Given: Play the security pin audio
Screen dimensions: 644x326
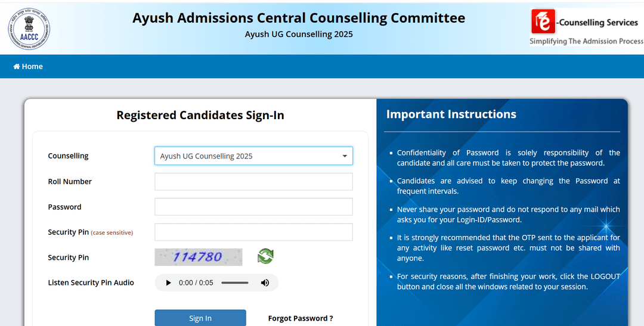Looking at the screenshot, I should 168,282.
